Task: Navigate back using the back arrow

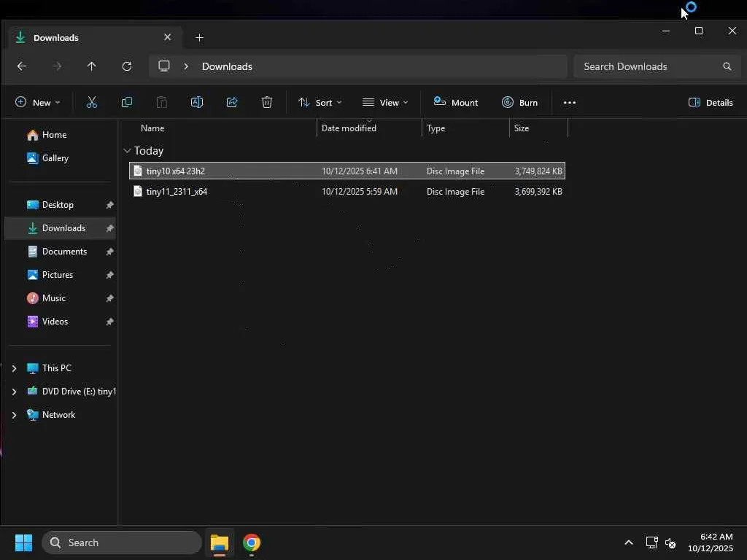Action: pos(22,66)
